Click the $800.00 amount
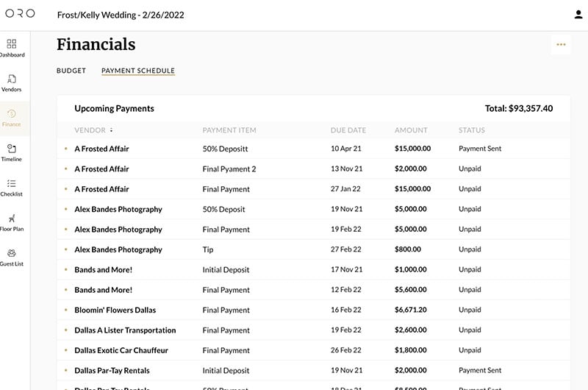 (408, 249)
